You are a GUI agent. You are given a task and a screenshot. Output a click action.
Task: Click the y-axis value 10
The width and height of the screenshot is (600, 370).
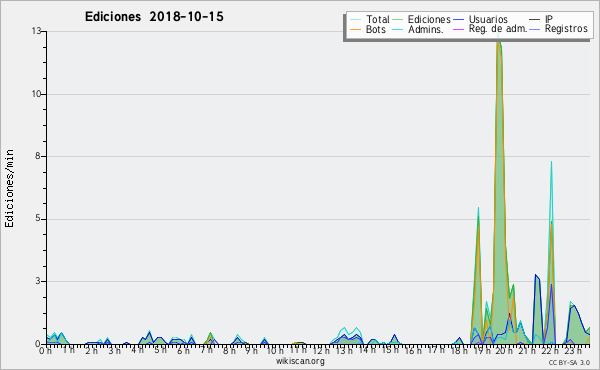pyautogui.click(x=36, y=94)
